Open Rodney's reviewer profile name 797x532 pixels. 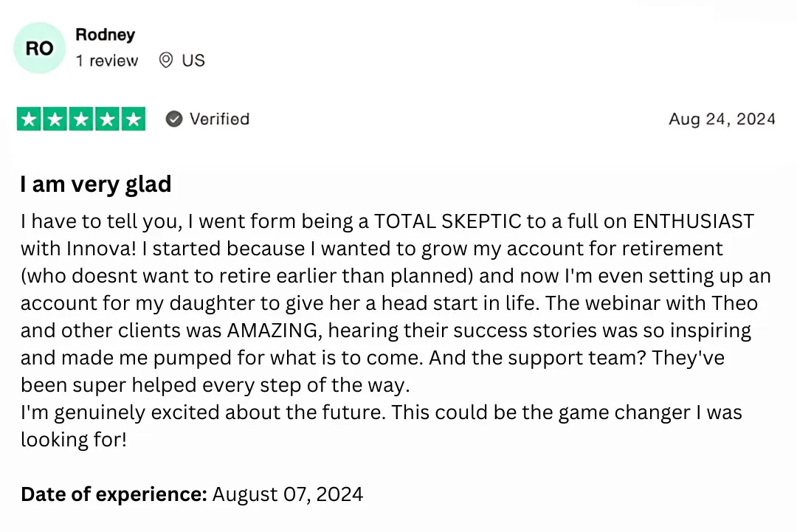(x=105, y=35)
